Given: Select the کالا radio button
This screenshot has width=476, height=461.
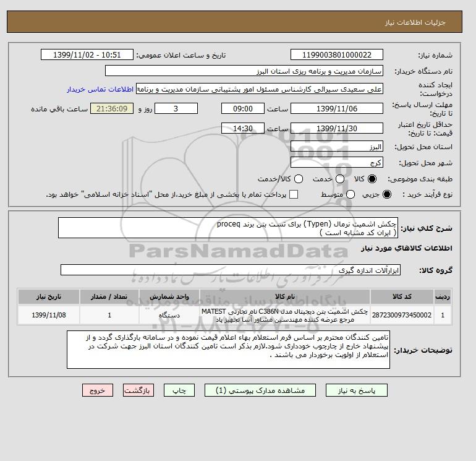Looking at the screenshot, I should tap(372, 179).
